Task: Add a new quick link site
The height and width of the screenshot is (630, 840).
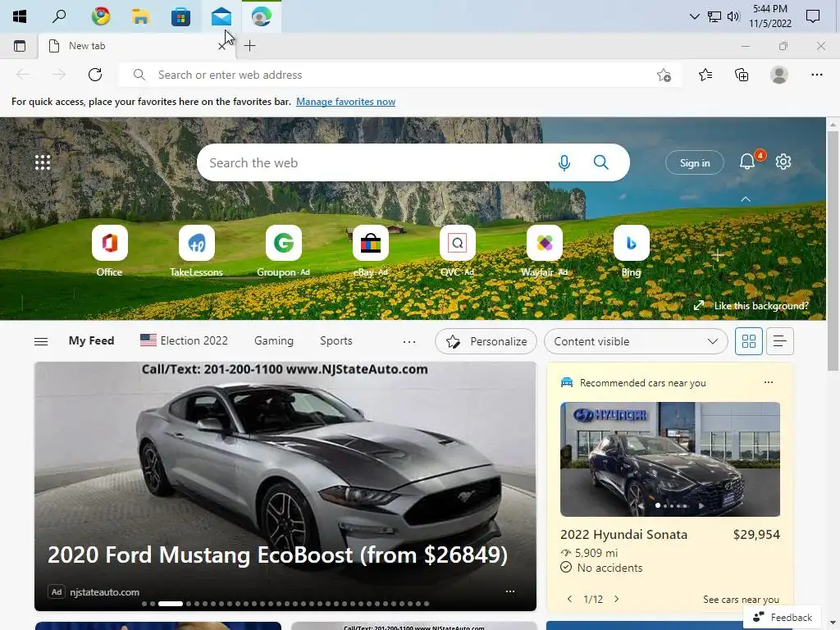Action: 718,256
